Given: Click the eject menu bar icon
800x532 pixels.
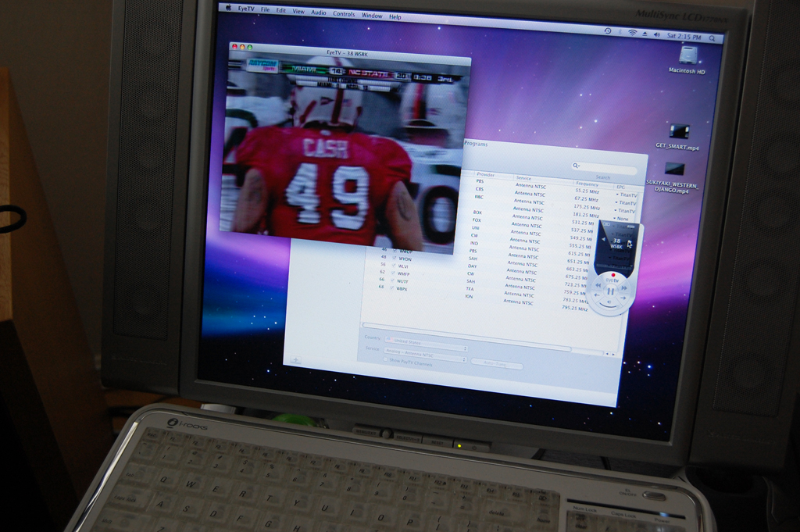Looking at the screenshot, I should coord(645,34).
